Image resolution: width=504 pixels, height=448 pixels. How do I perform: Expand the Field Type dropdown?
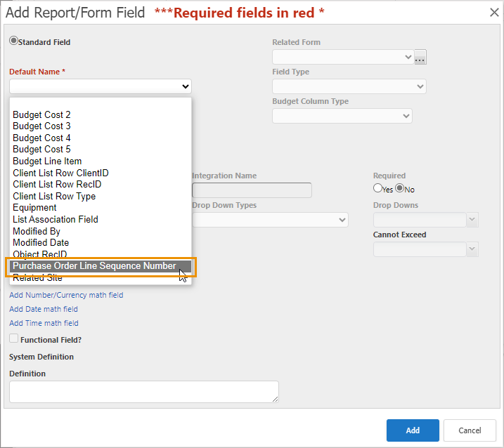[349, 86]
